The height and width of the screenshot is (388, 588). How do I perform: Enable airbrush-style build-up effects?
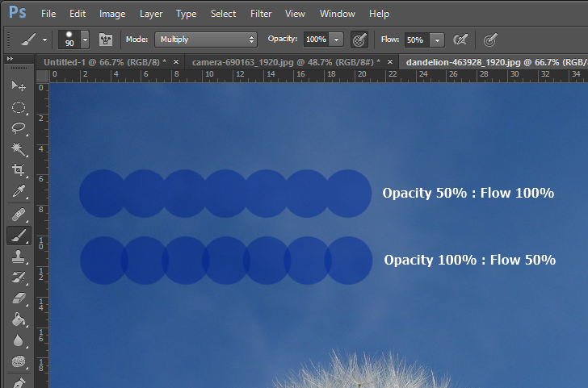460,40
